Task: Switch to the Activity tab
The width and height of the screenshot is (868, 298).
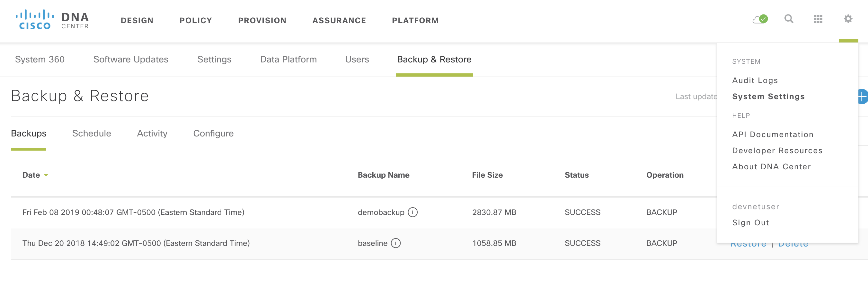Action: click(x=152, y=133)
